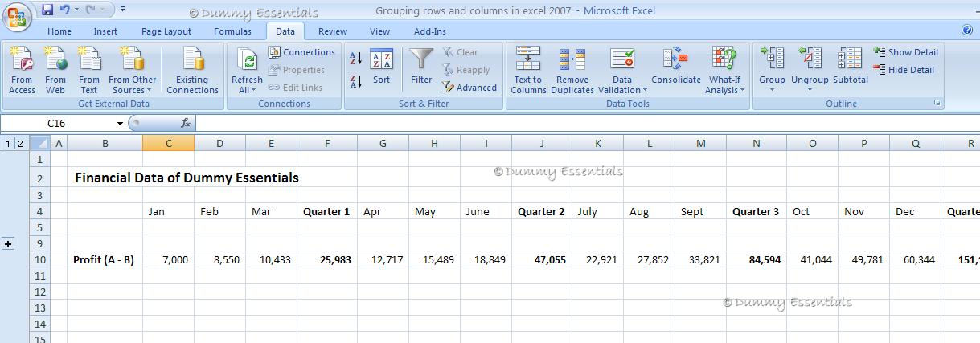The image size is (980, 343).
Task: Switch to the Review tab
Action: click(333, 31)
